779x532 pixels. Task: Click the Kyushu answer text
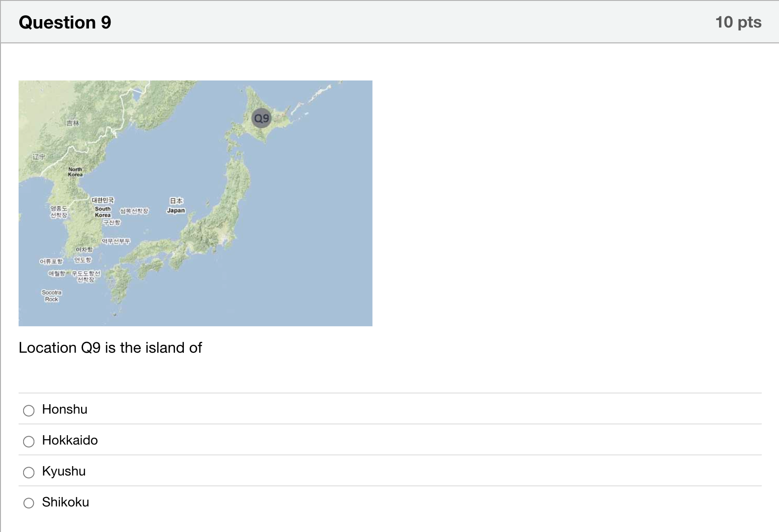(x=64, y=471)
